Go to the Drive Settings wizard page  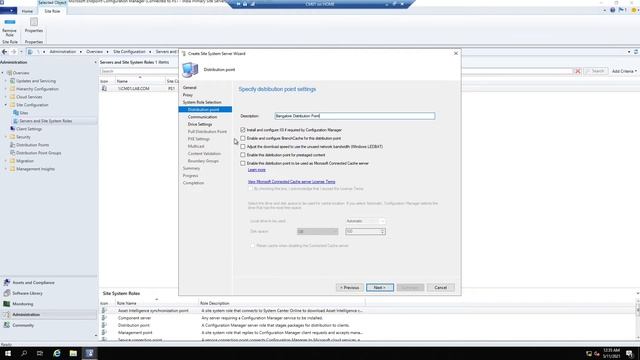200,124
